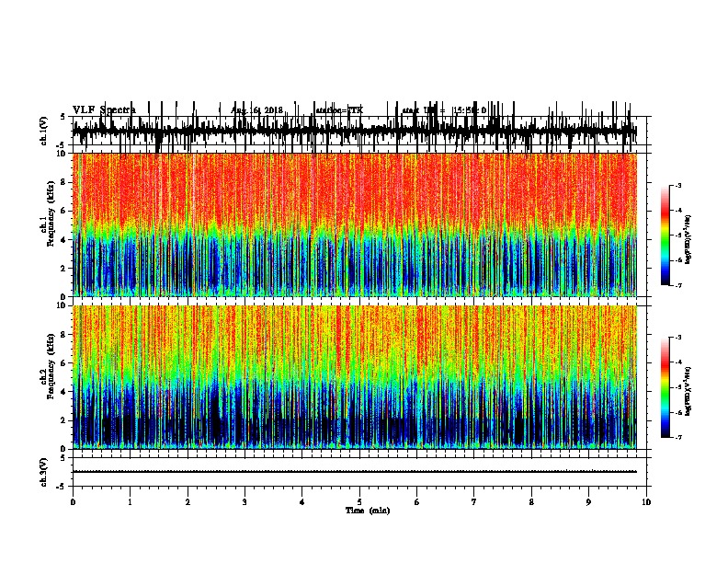Click the '2' tick on the time axis
This screenshot has width=728, height=563.
188,502
